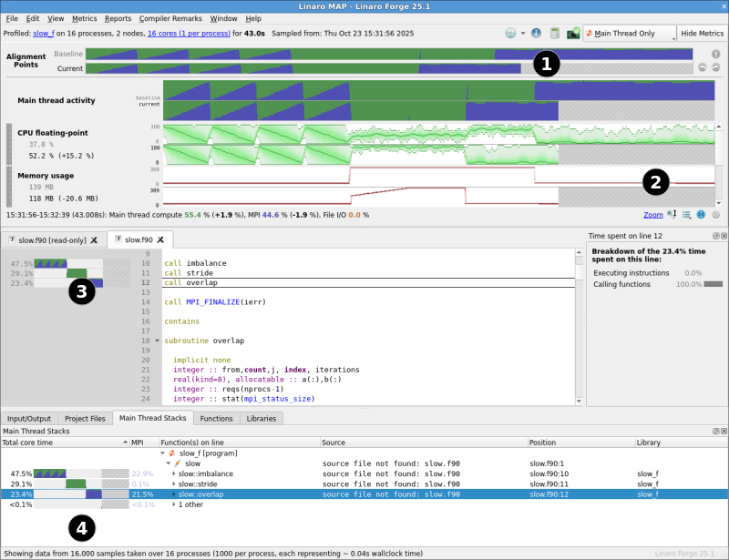This screenshot has width=729, height=560.
Task: Click the blue circular reset icon near Zoom
Action: 701,214
